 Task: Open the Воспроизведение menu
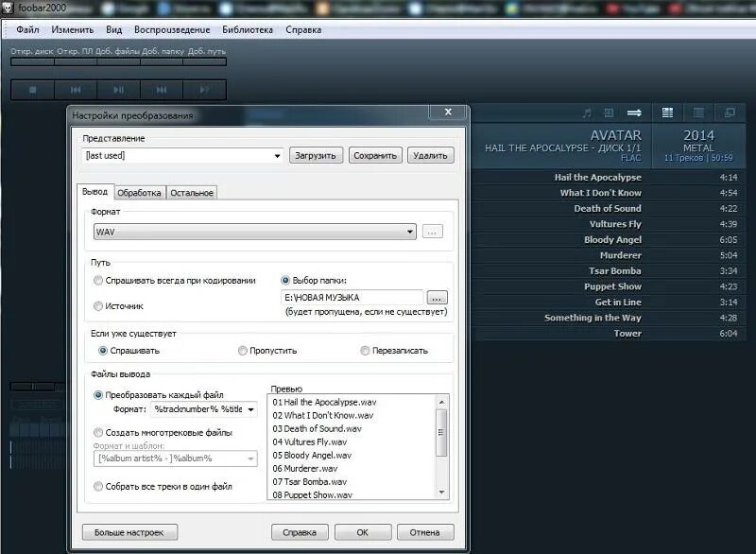(172, 30)
